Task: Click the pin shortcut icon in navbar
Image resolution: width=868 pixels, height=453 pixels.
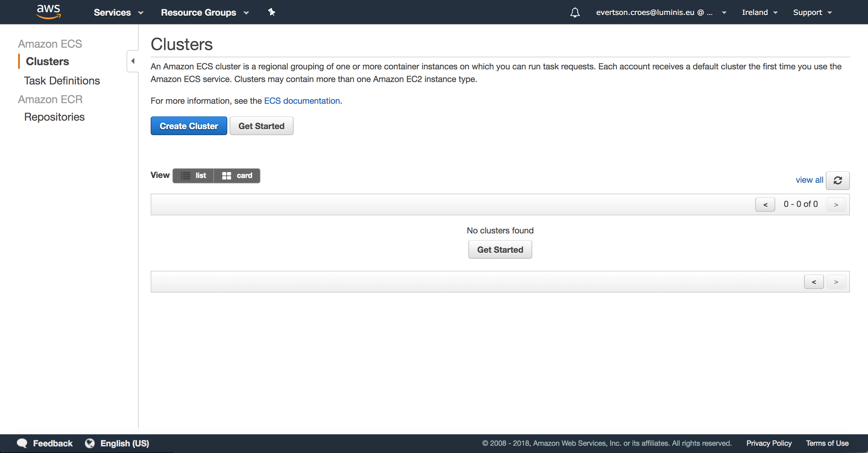Action: (272, 12)
